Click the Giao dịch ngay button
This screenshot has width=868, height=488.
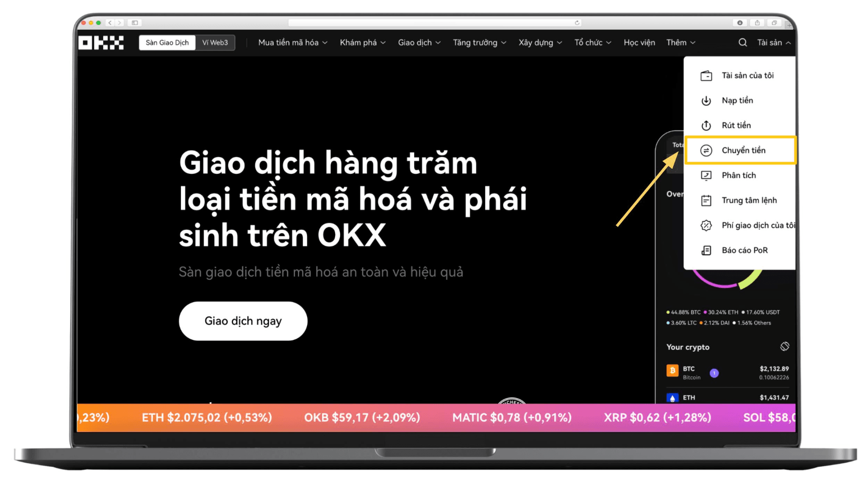coord(243,321)
